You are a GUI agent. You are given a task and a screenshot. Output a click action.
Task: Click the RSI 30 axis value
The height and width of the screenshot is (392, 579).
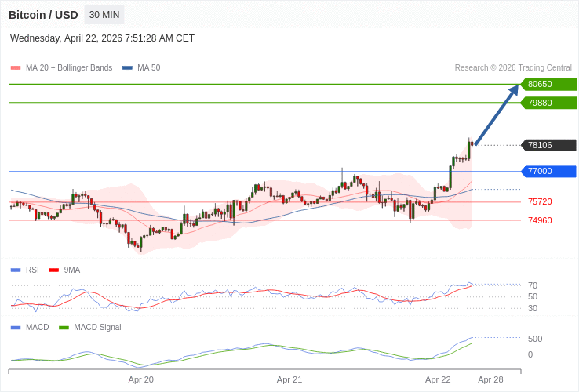coord(533,308)
